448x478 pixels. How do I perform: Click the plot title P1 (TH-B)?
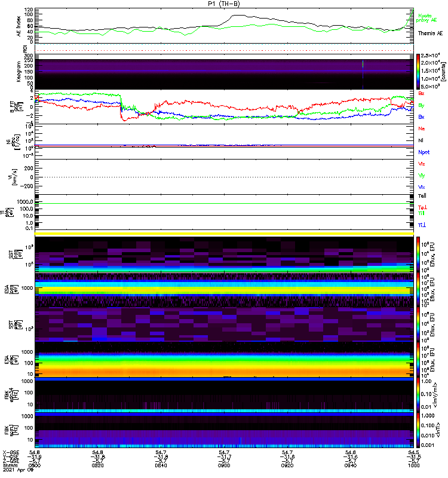pyautogui.click(x=224, y=4)
